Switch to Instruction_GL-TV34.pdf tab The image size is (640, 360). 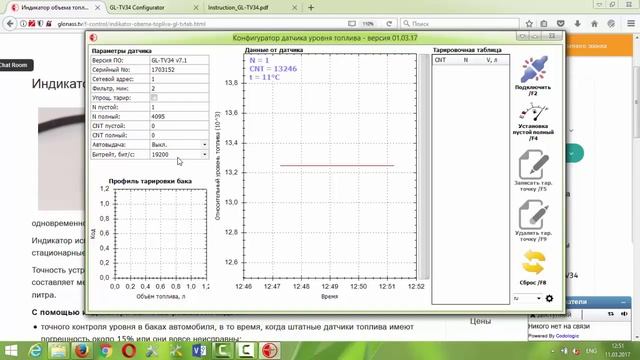238,7
